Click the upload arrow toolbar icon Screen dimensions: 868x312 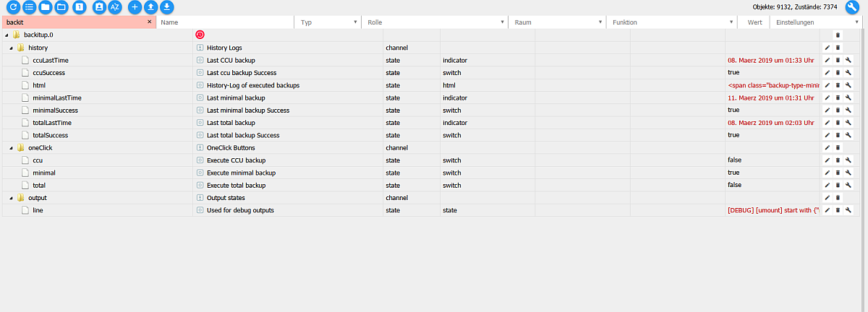point(150,7)
